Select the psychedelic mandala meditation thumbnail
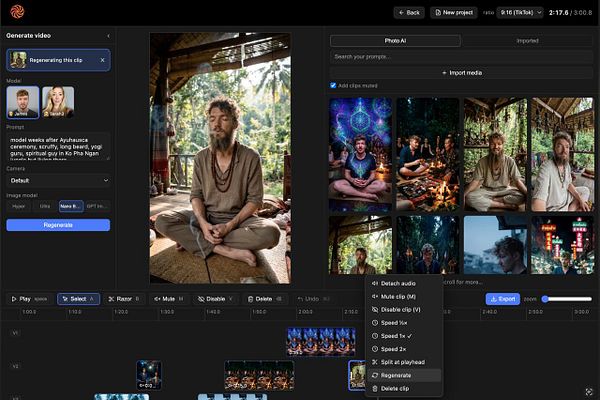 click(x=360, y=155)
